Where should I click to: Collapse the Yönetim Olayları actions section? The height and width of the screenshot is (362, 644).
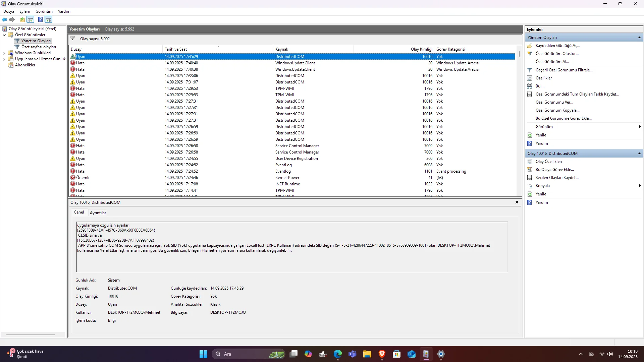tap(639, 38)
